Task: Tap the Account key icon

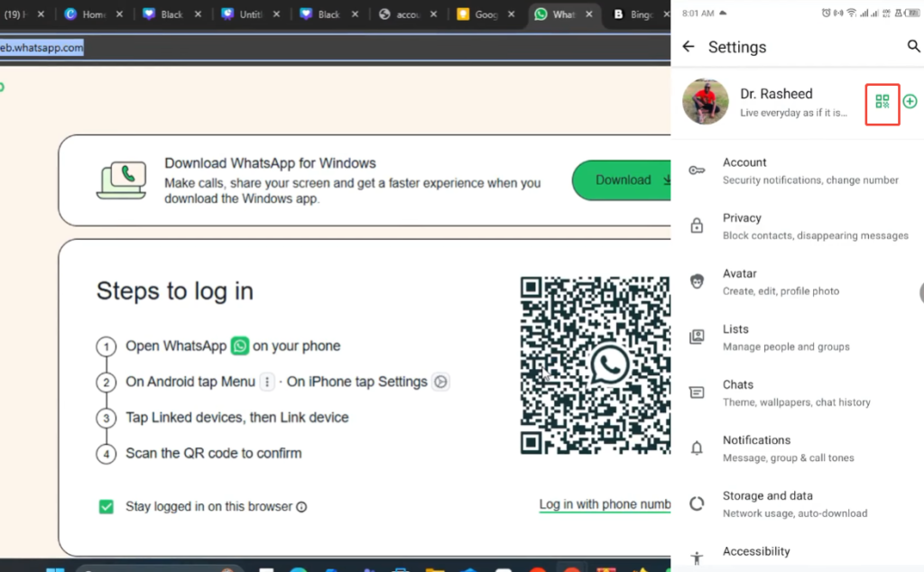Action: point(697,171)
